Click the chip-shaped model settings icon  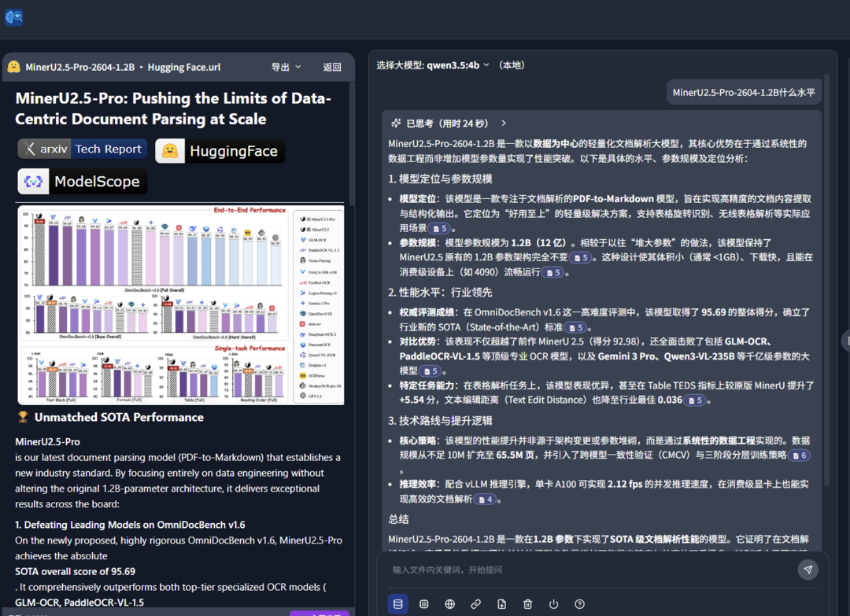423,604
